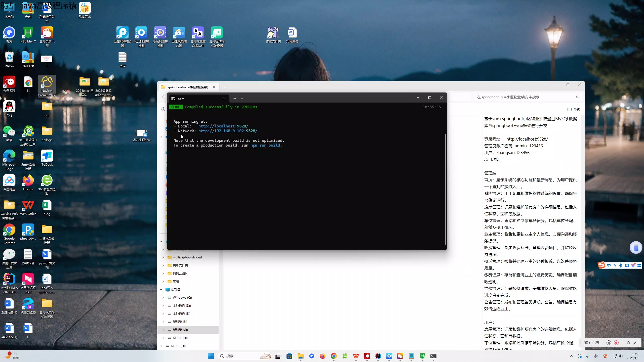The height and width of the screenshot is (362, 644).
Task: Open WPS Office desktop icon
Action: 28,207
